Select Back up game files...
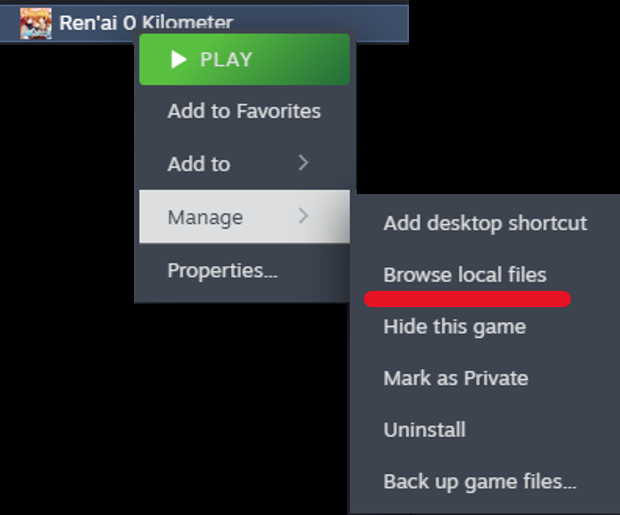 coord(480,482)
